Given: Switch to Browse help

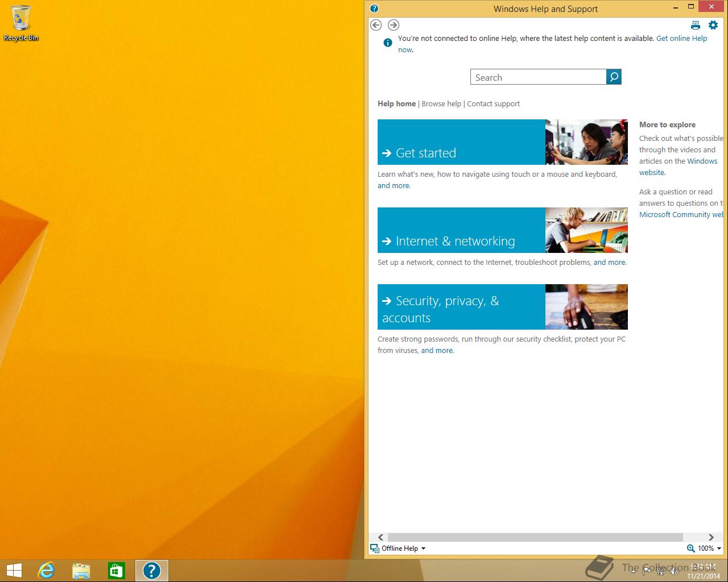Looking at the screenshot, I should click(441, 103).
